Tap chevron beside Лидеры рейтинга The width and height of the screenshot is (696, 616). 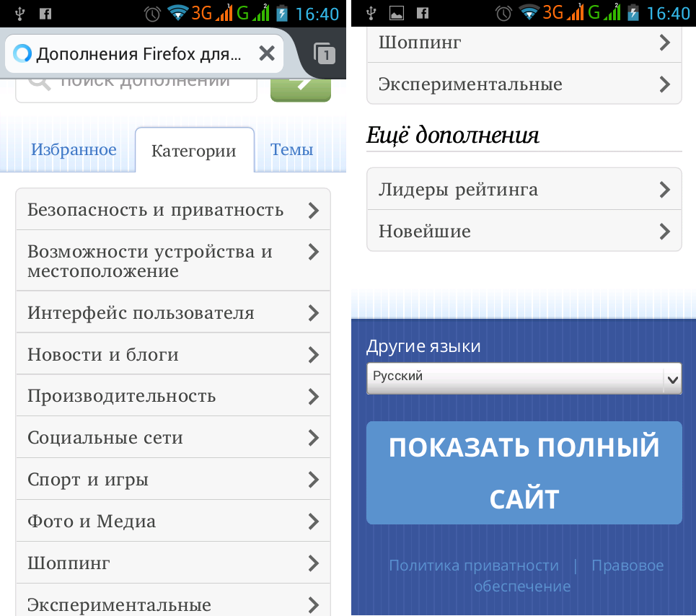point(664,190)
